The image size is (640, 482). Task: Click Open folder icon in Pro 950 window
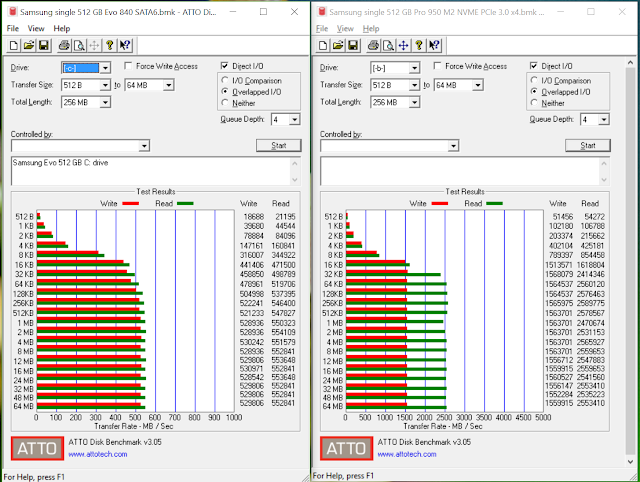[338, 45]
